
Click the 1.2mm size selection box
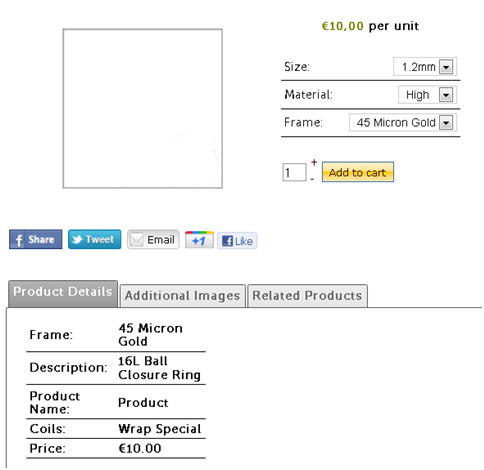coord(425,67)
